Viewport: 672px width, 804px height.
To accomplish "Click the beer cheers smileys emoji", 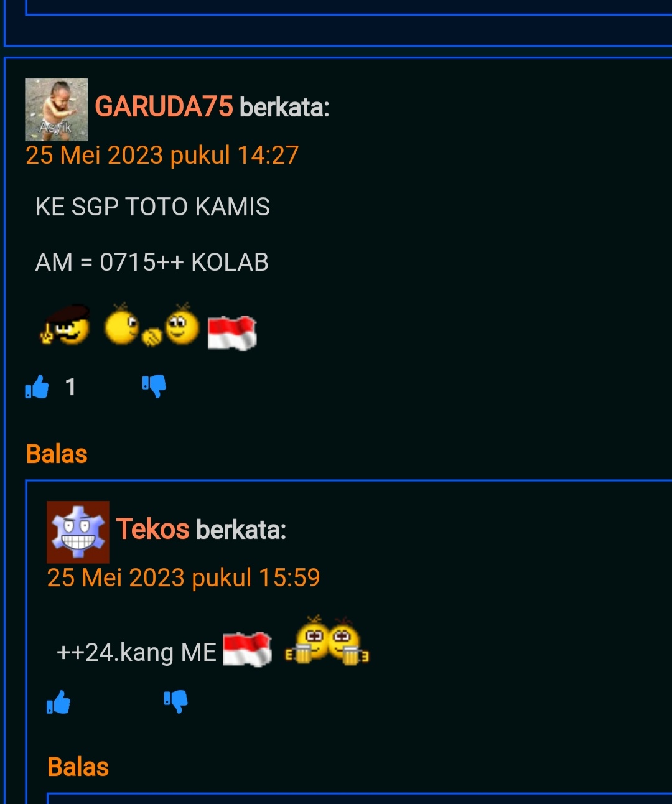I will click(x=327, y=640).
